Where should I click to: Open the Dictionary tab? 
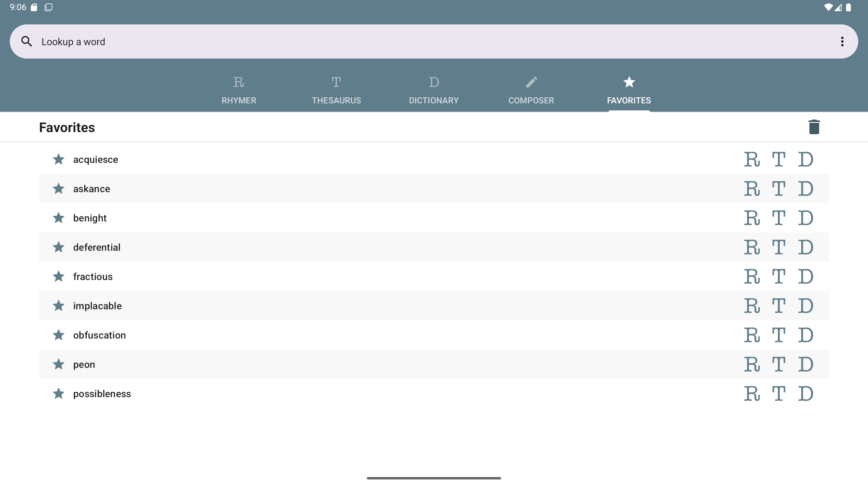(434, 90)
